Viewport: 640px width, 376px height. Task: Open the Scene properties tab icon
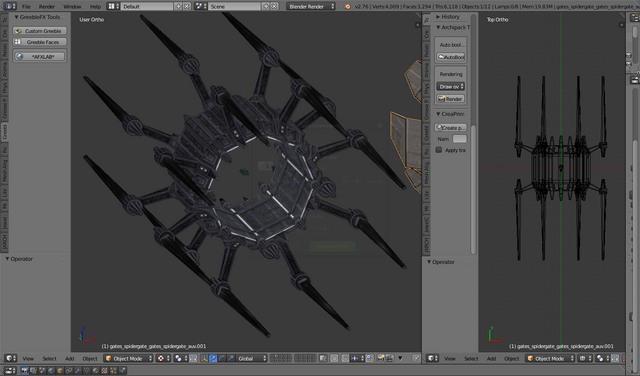tap(42, 371)
